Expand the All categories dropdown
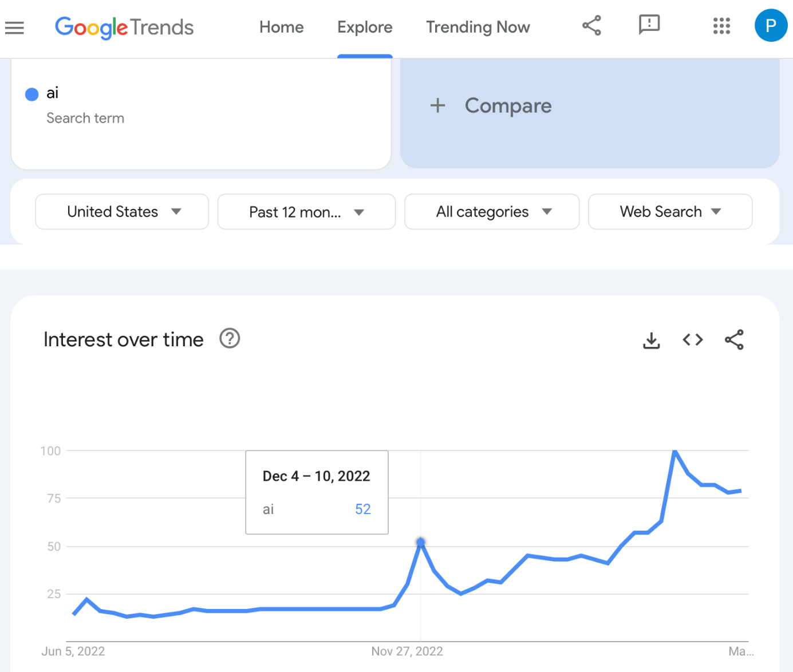Screen dimensions: 793x672 (492, 212)
